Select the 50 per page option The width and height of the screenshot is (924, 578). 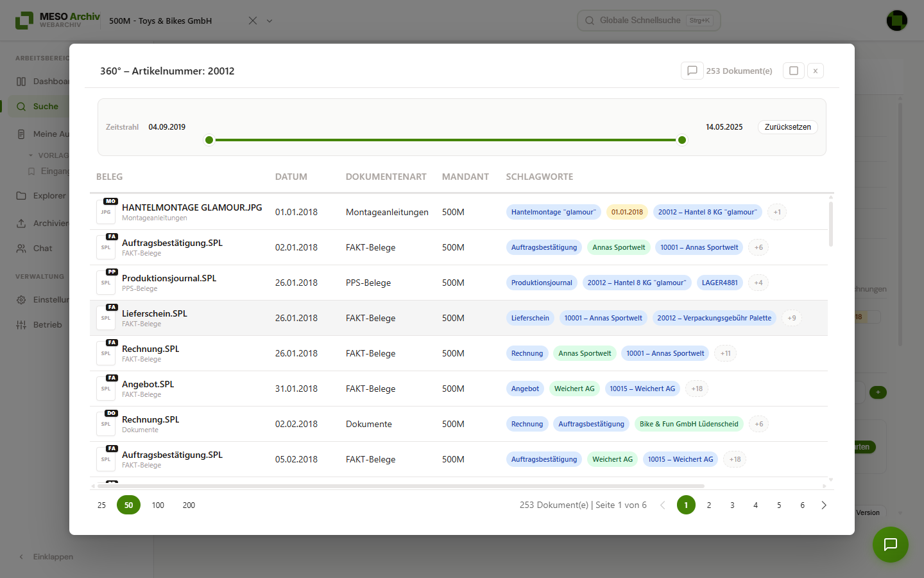pos(128,505)
